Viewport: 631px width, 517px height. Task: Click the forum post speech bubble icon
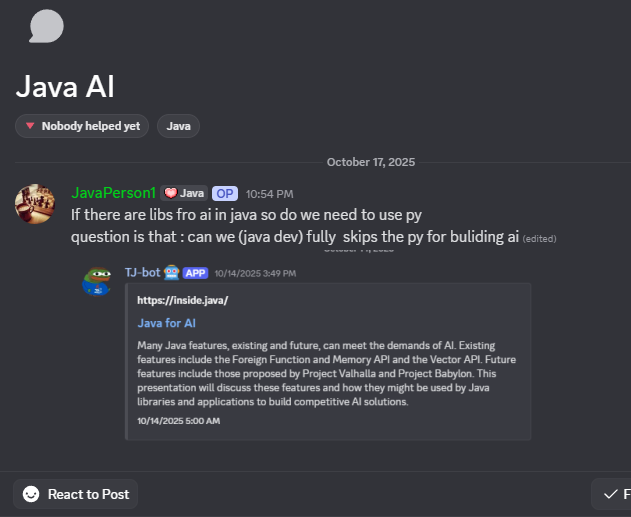pos(46,26)
